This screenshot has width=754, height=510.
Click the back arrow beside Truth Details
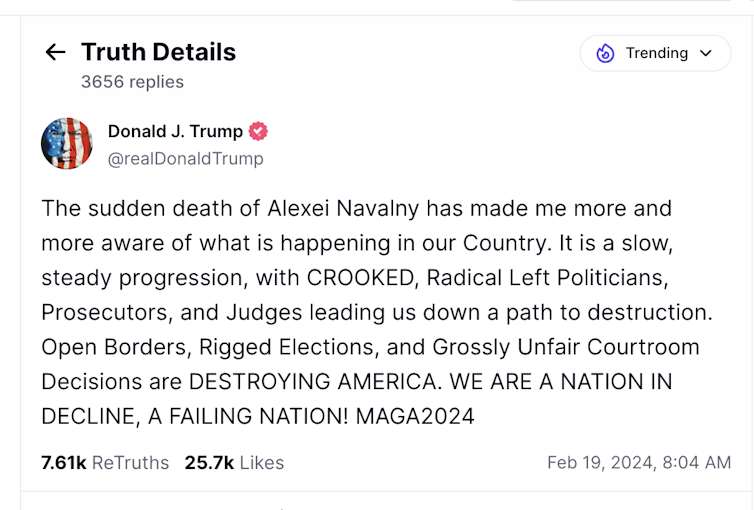pos(55,52)
